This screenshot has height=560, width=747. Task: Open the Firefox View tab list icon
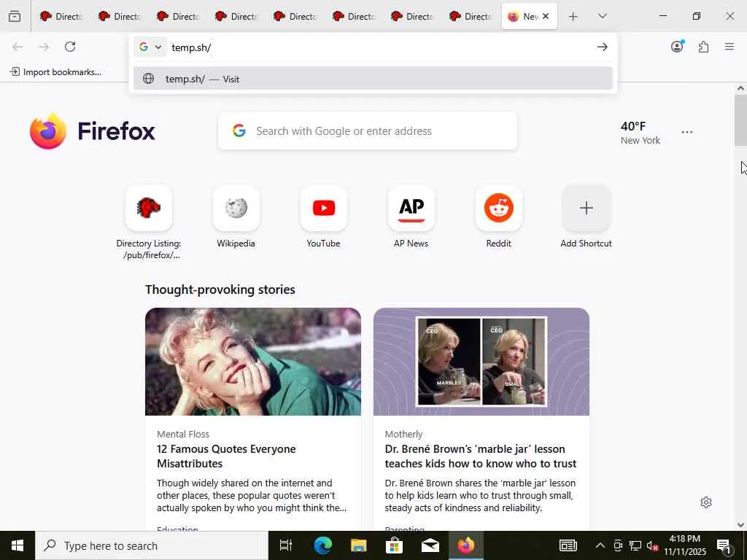click(x=15, y=16)
